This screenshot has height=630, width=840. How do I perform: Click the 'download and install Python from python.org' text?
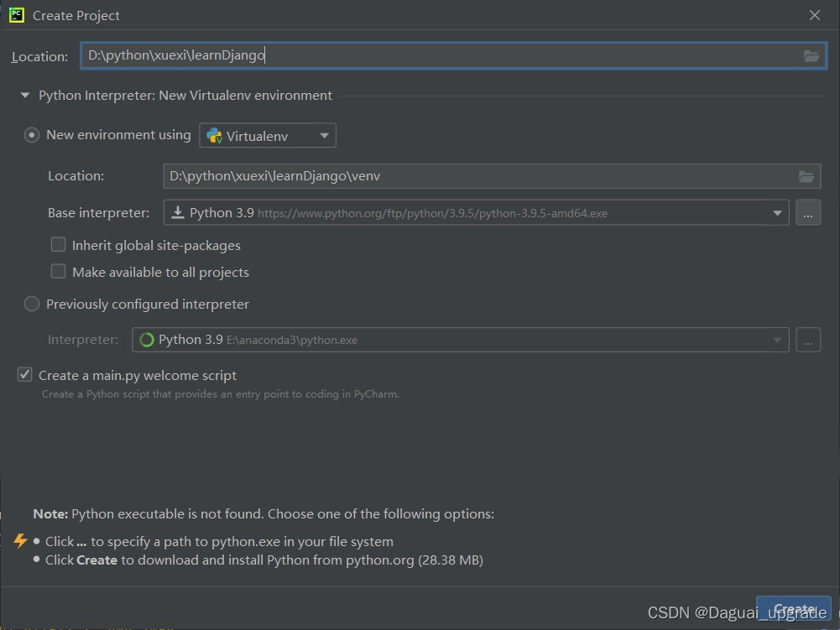pyautogui.click(x=264, y=560)
